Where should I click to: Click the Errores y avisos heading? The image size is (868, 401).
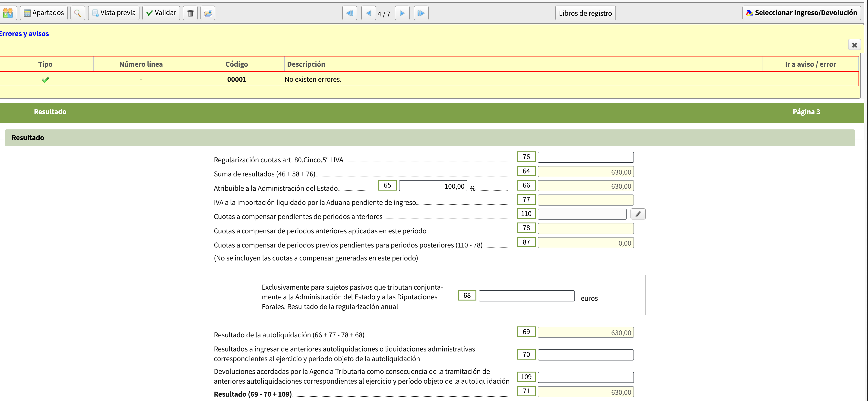(24, 34)
